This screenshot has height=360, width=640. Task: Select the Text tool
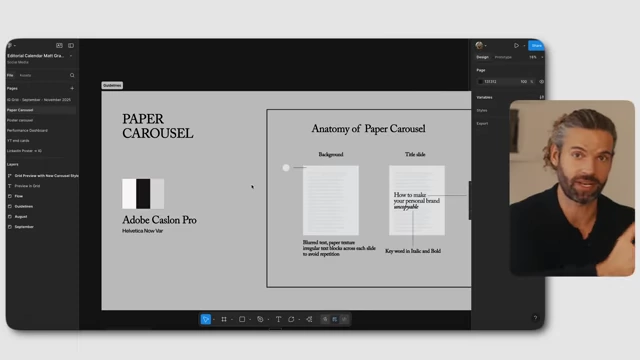278,319
